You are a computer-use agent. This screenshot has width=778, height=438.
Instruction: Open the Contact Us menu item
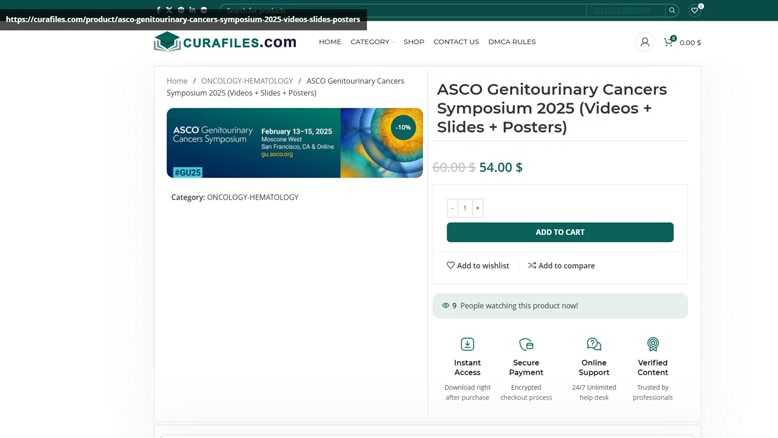(456, 42)
